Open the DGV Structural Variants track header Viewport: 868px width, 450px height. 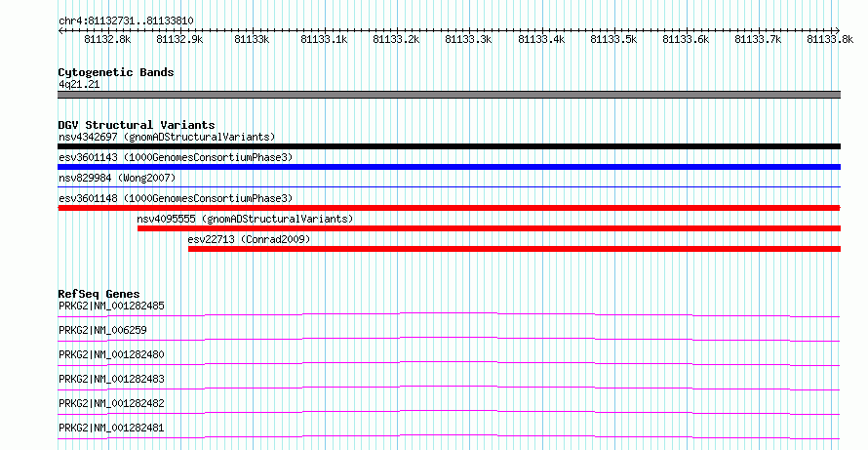click(x=137, y=125)
